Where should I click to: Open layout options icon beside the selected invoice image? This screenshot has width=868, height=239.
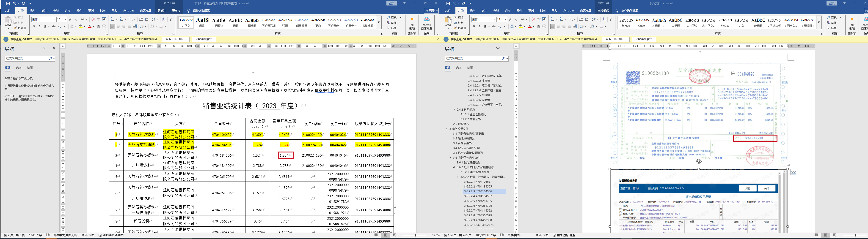point(794,172)
